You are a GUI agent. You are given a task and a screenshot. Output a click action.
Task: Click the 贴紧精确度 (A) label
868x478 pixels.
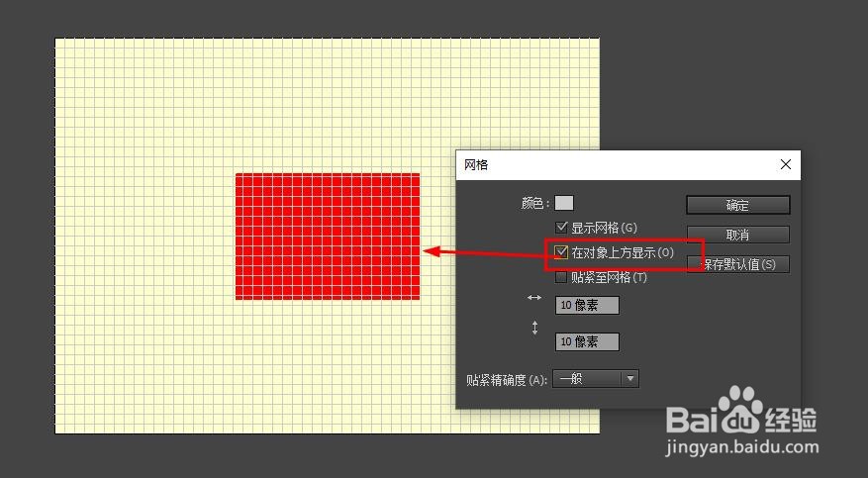click(507, 380)
